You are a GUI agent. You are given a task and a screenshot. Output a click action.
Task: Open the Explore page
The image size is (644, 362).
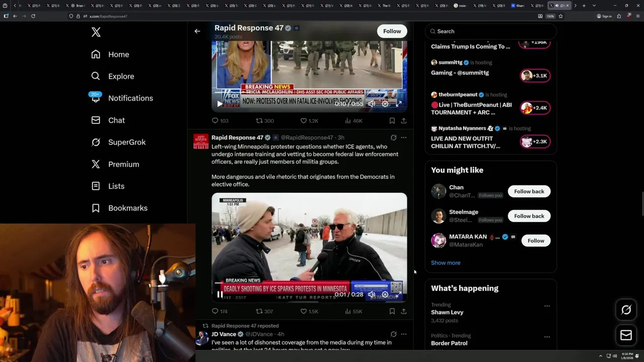(113, 76)
